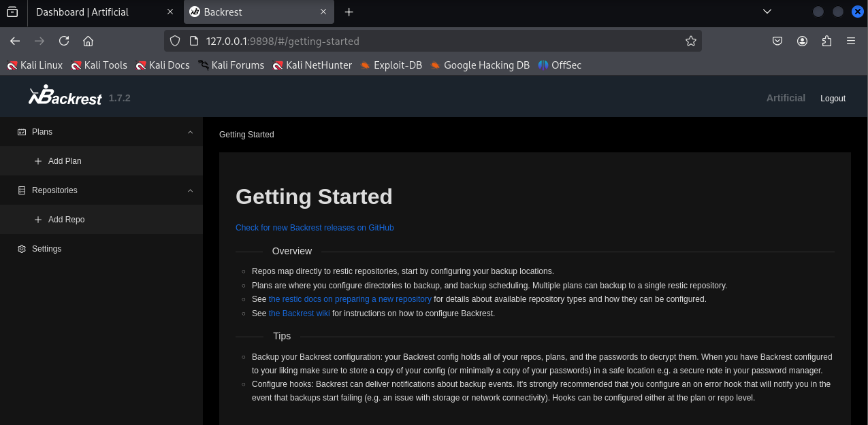Collapse the Plans section chevron
Viewport: 868px width, 425px height.
coord(190,132)
